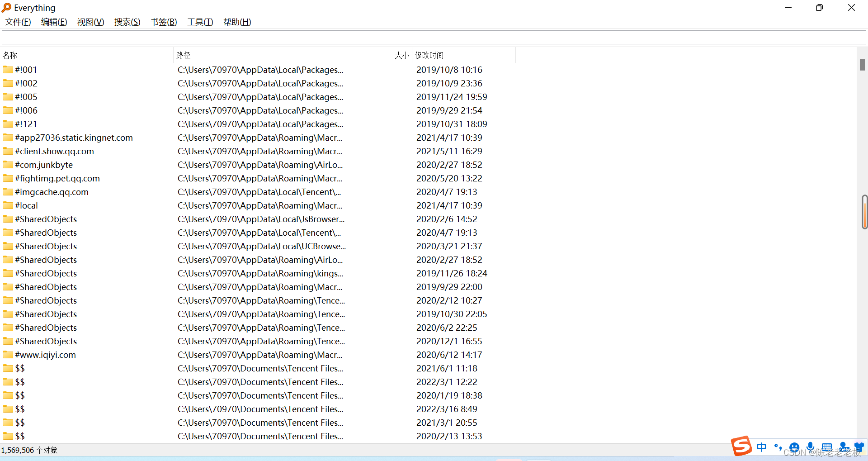Screen dimensions: 868x461
Task: Click folder icon of #SharedObjects in JsBrowser path
Action: coord(8,219)
